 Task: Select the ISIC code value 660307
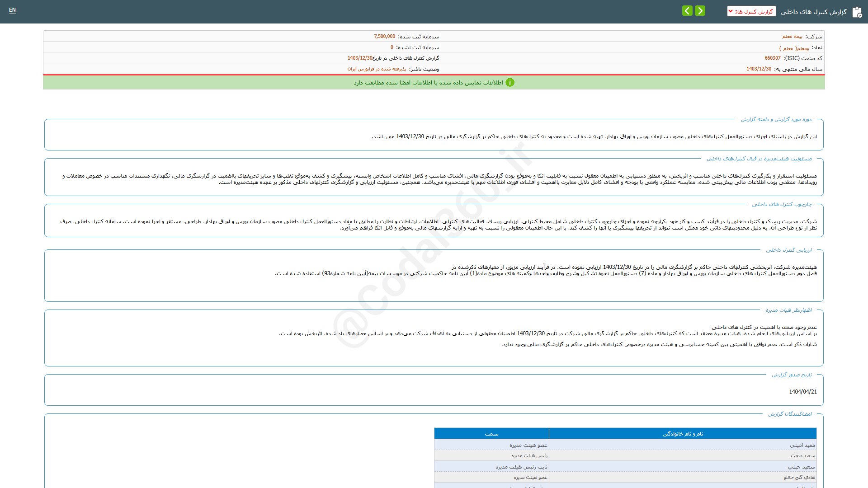point(773,58)
